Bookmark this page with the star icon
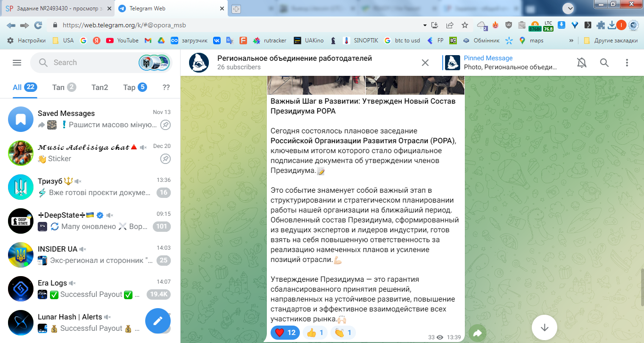 [465, 25]
